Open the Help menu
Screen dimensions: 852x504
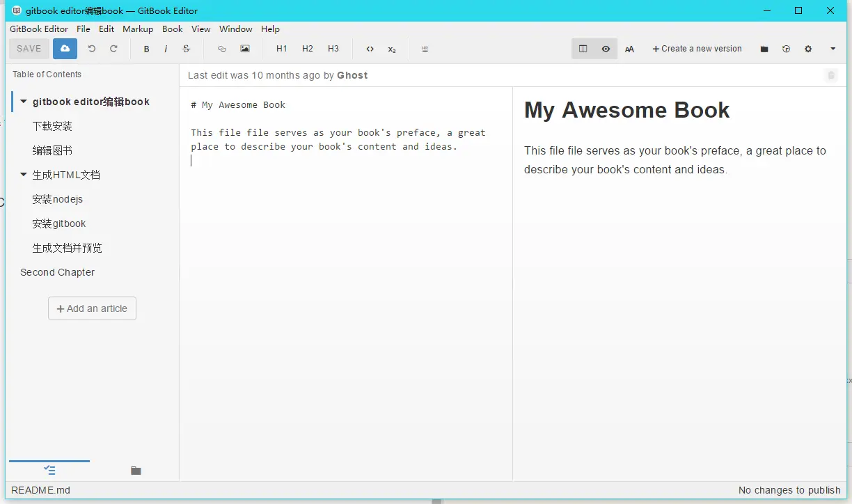point(271,29)
